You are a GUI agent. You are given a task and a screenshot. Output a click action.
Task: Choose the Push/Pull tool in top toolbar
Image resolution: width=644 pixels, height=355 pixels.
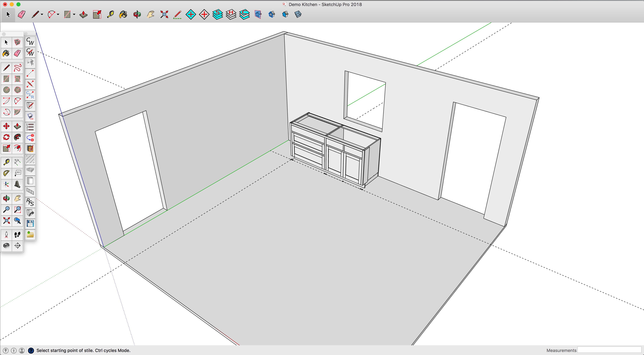coord(83,14)
